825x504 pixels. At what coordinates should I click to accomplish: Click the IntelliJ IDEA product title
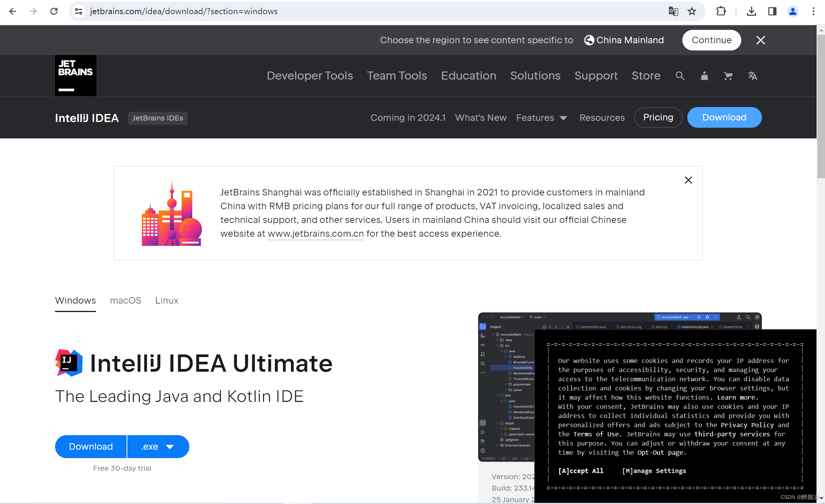coord(87,118)
